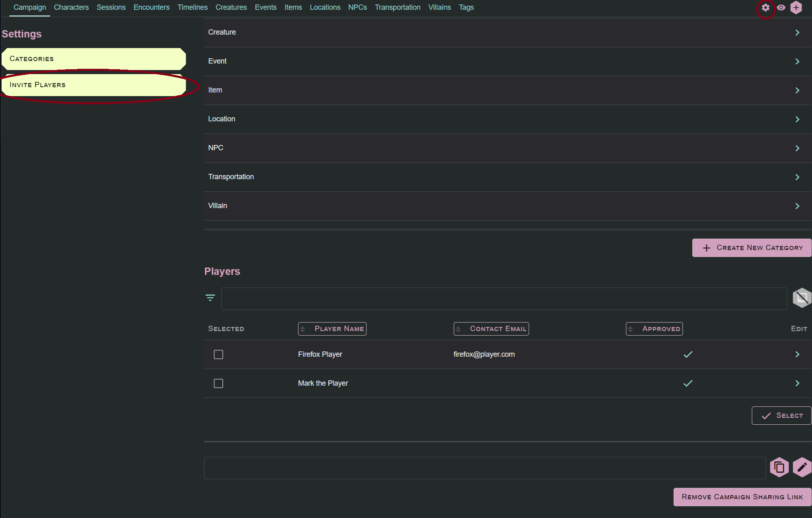Open the Timelines tab
The width and height of the screenshot is (812, 518).
point(193,7)
